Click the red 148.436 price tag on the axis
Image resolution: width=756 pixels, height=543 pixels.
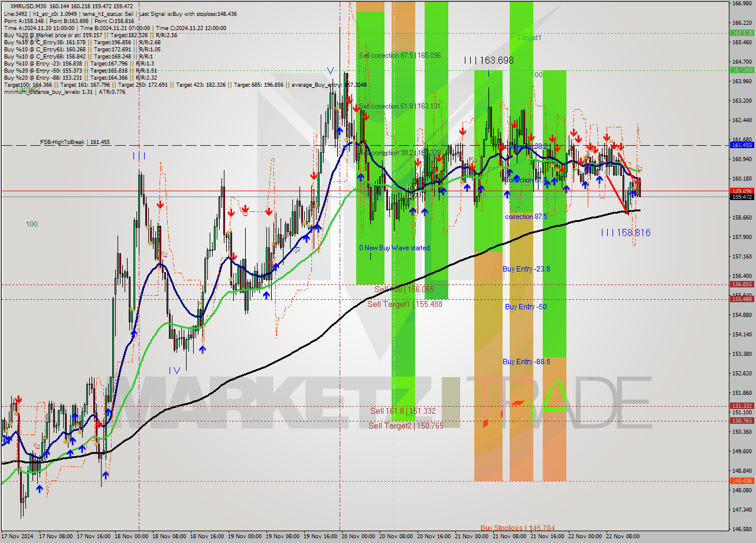[742, 481]
